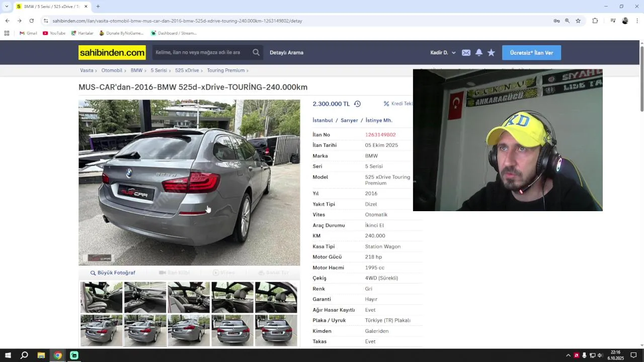Select the sunroof interior thumbnail, last in top row

coord(276,297)
